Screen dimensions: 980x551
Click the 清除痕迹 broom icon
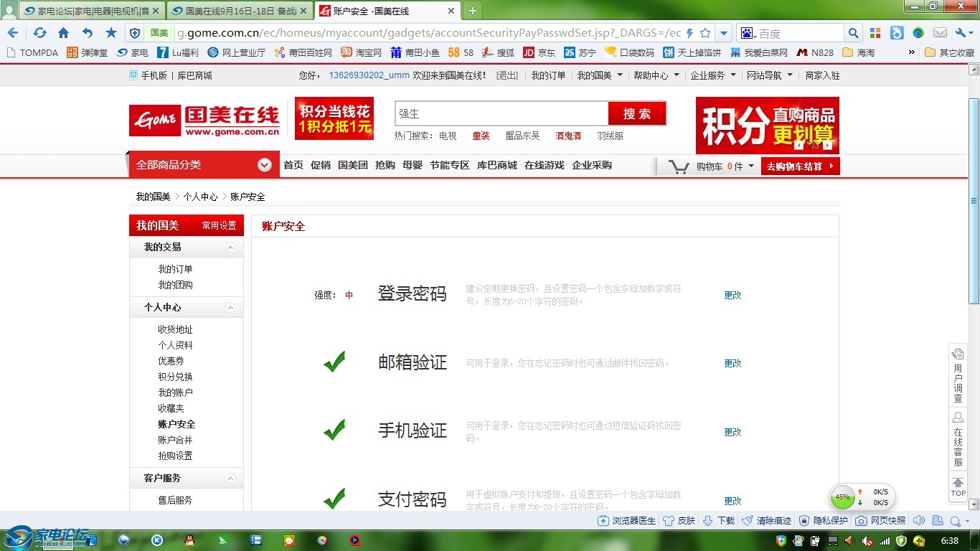click(x=748, y=521)
